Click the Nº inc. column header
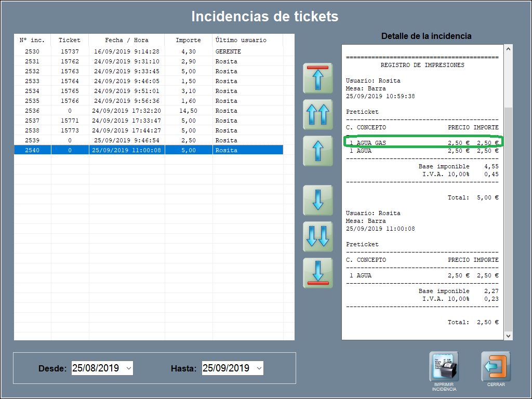This screenshot has height=399, width=532. [x=32, y=40]
